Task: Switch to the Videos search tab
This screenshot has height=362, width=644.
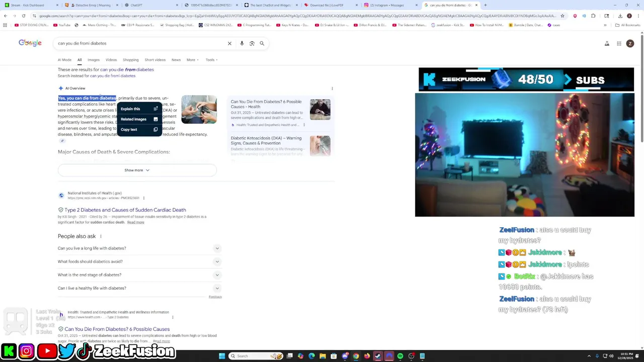Action: [111, 60]
